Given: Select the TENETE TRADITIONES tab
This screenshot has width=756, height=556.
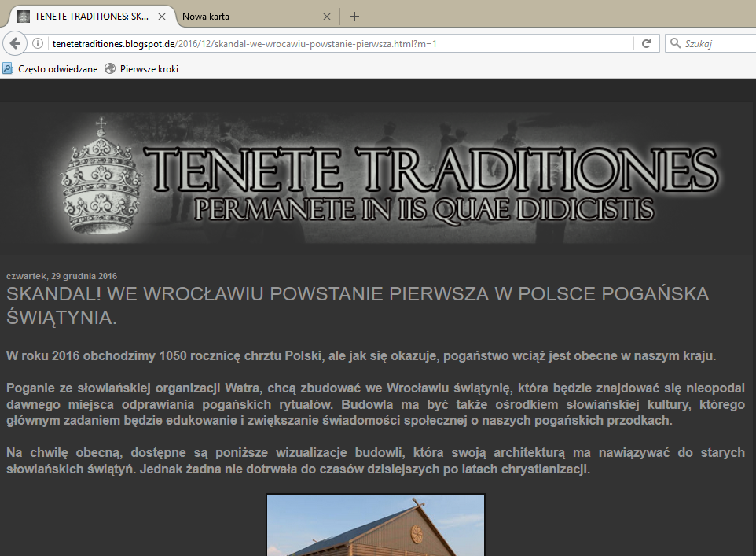Looking at the screenshot, I should pyautogui.click(x=86, y=17).
